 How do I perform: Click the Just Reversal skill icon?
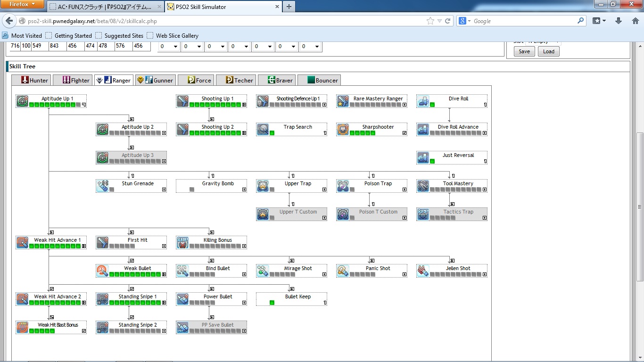(x=423, y=158)
